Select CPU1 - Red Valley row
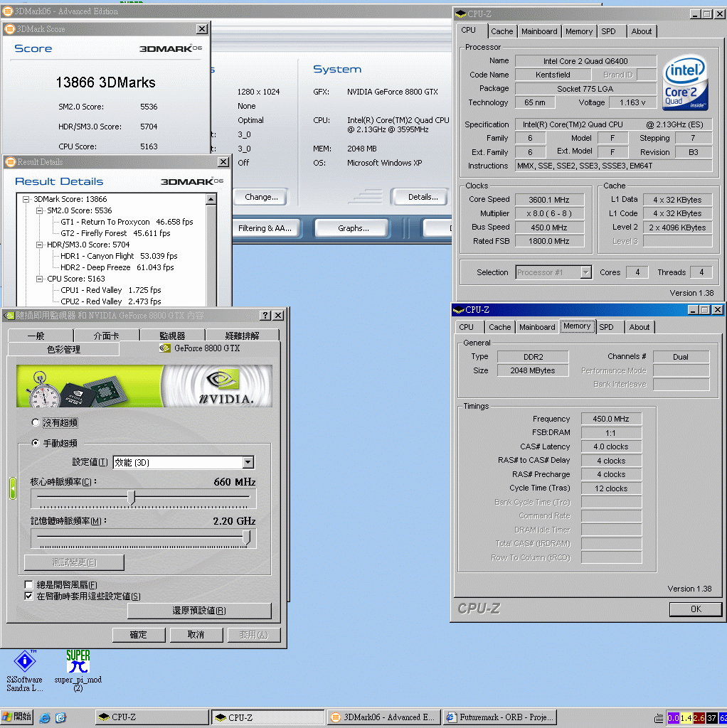This screenshot has width=727, height=728. pyautogui.click(x=110, y=290)
